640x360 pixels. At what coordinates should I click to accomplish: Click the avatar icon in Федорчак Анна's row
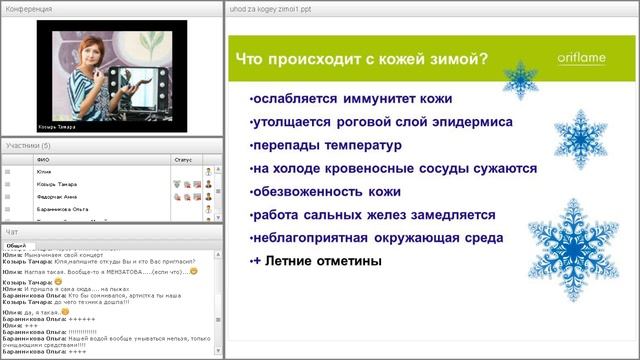(x=209, y=197)
